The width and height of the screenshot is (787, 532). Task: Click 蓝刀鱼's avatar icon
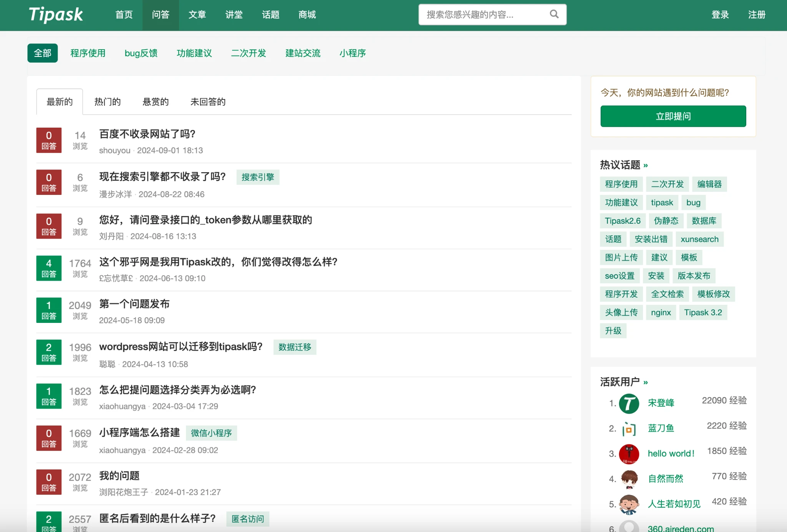629,429
